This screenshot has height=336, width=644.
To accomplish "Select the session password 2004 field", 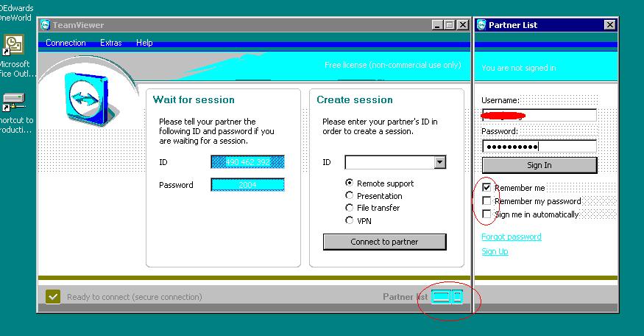I will [247, 185].
